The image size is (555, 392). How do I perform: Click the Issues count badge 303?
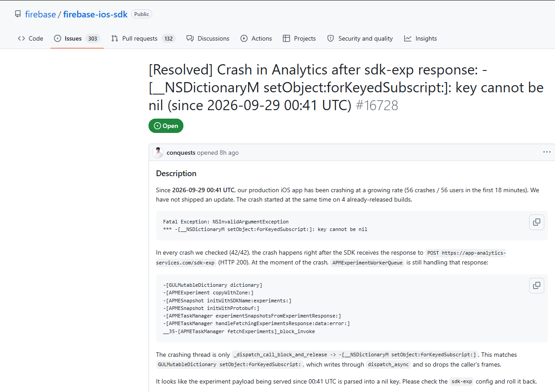click(x=93, y=38)
